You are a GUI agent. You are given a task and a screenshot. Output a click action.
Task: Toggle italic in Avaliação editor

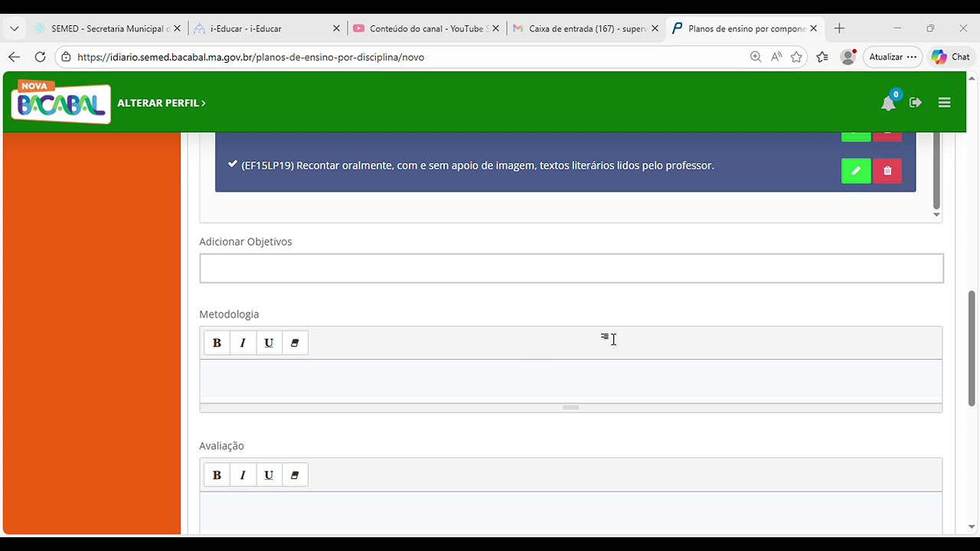pos(243,475)
